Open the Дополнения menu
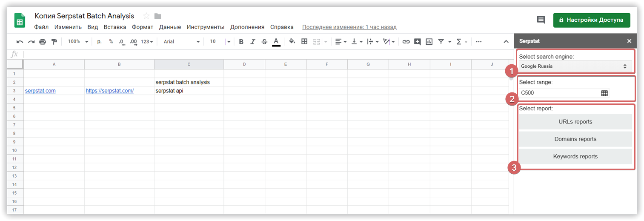The width and height of the screenshot is (644, 221). coord(247,27)
